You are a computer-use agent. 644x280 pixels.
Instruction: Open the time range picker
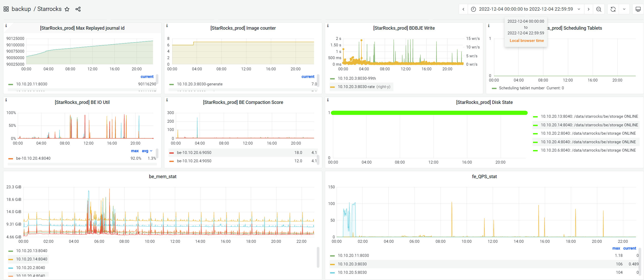pyautogui.click(x=526, y=9)
